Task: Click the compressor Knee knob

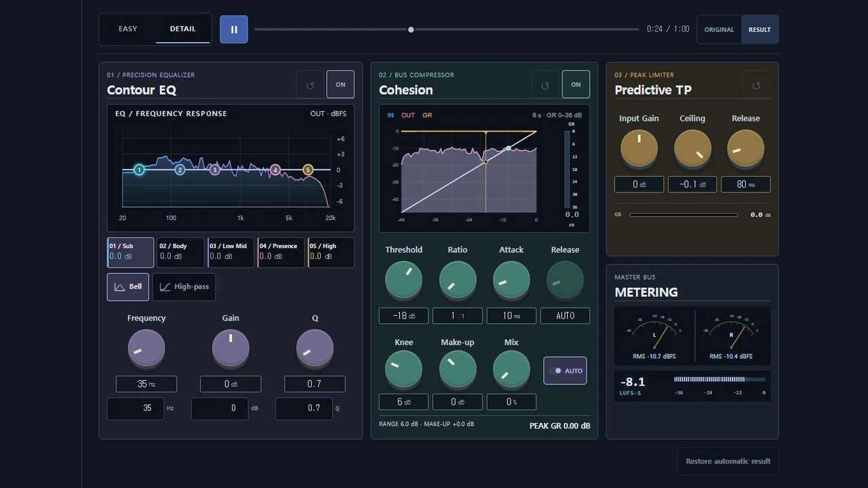Action: (x=403, y=369)
